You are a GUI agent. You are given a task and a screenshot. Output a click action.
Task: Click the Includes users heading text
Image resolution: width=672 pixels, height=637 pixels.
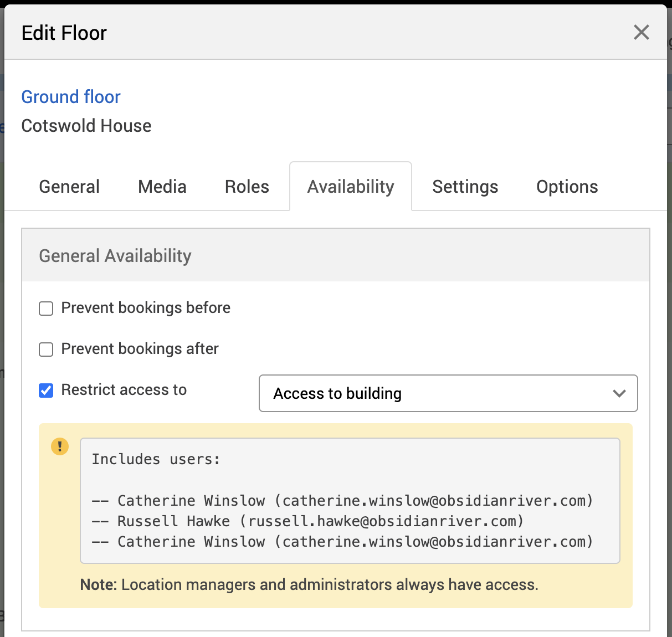click(x=156, y=459)
